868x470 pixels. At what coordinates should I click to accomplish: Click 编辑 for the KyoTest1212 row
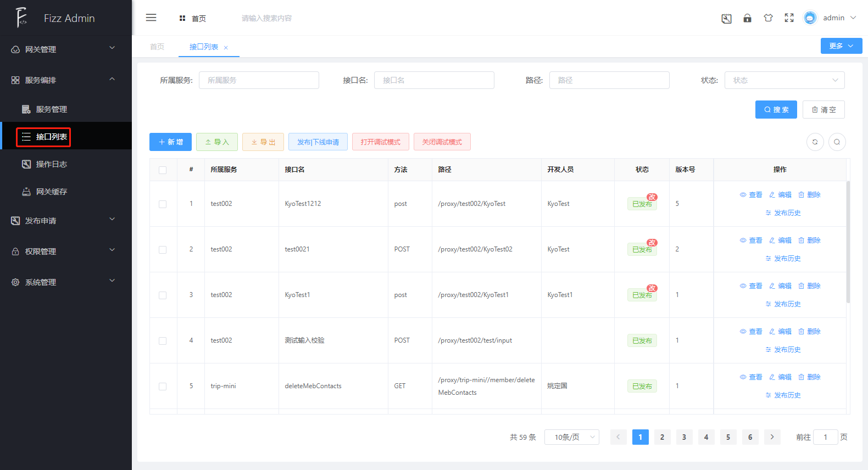780,195
